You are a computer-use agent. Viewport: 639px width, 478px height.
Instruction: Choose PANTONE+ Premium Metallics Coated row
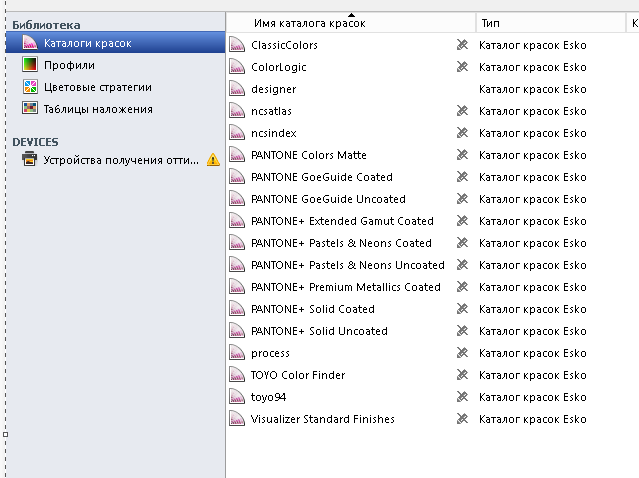432,287
